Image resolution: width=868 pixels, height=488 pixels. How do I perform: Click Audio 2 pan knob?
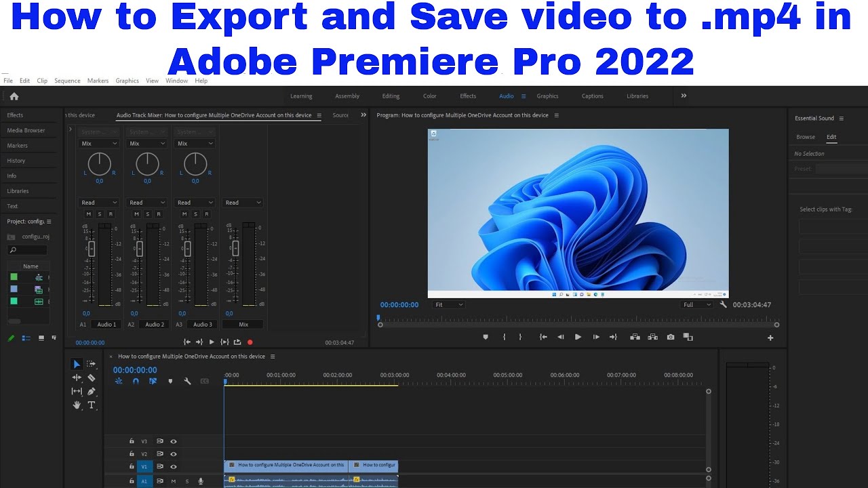147,163
